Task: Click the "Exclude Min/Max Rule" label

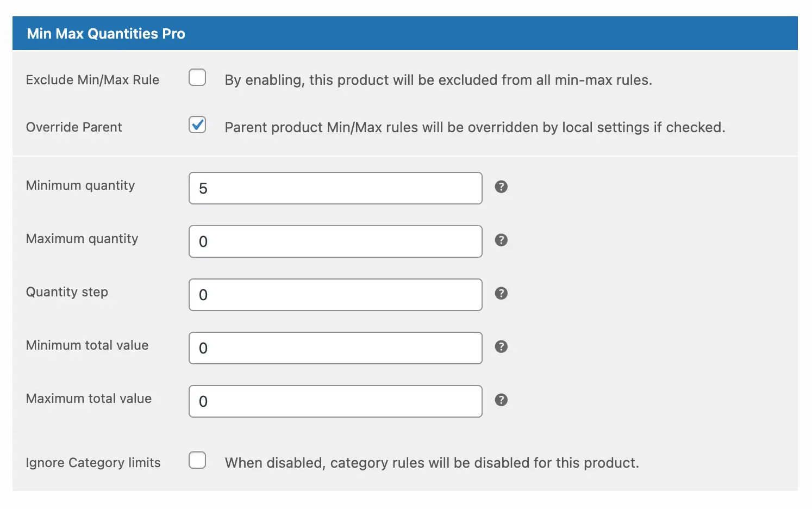Action: [92, 80]
